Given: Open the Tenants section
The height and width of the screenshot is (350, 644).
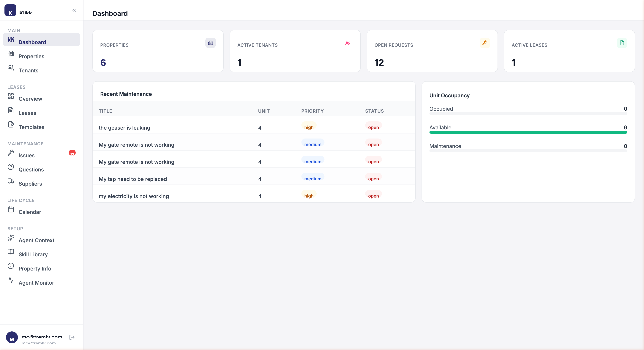Looking at the screenshot, I should pyautogui.click(x=28, y=70).
